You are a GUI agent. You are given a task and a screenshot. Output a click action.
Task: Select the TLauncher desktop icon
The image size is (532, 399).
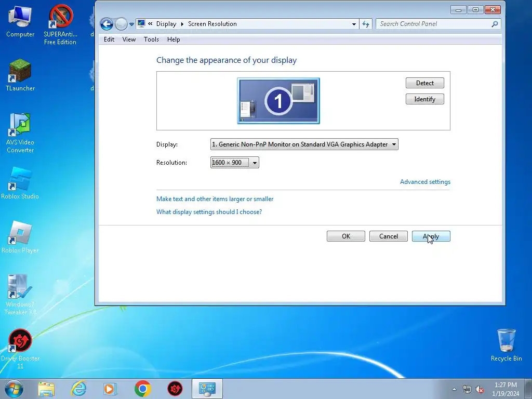coord(20,75)
